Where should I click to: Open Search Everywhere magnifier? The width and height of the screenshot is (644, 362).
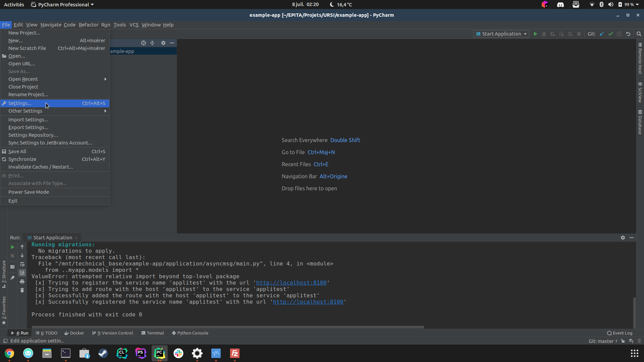[639, 34]
